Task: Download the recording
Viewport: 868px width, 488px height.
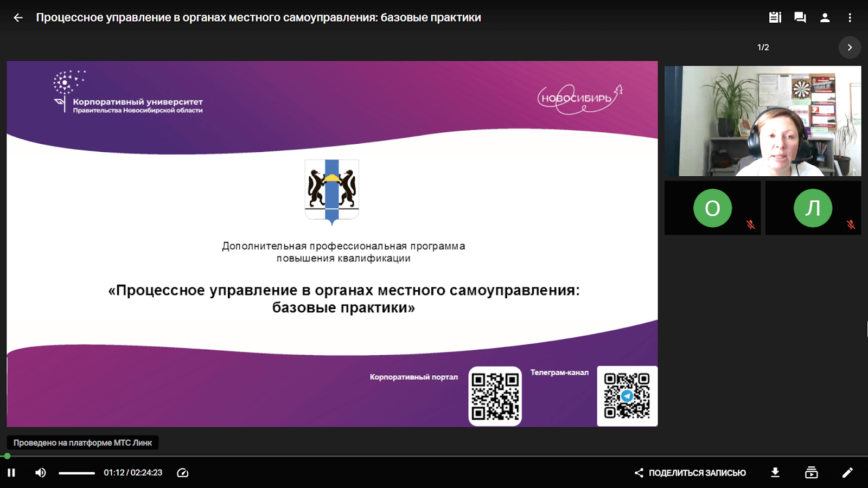Action: 775,473
